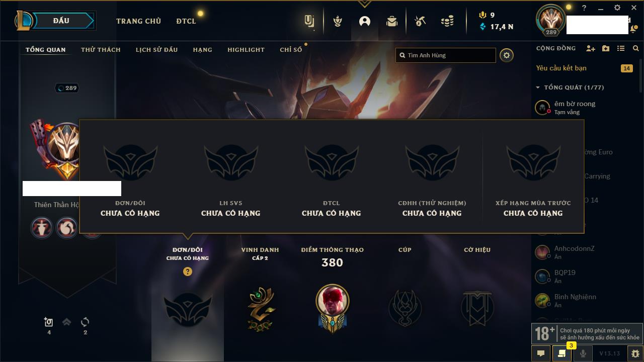Click the add friend icon
644x362 pixels.
(x=591, y=48)
